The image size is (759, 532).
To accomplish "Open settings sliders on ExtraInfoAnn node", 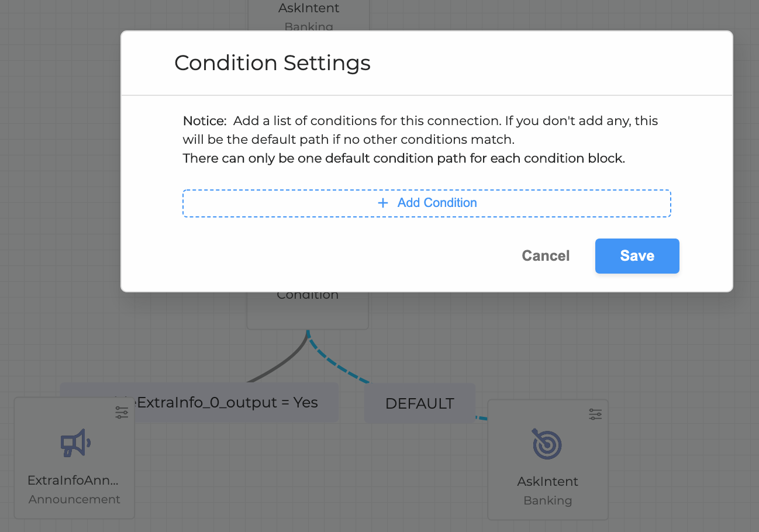I will pos(122,412).
